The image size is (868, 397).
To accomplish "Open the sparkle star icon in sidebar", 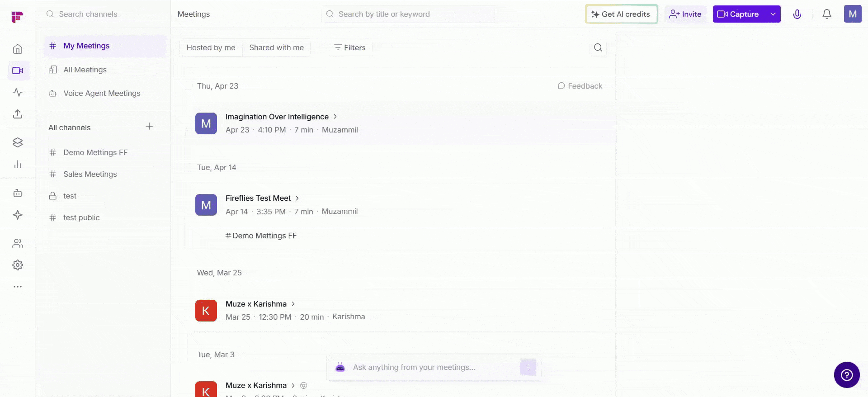I will tap(18, 215).
